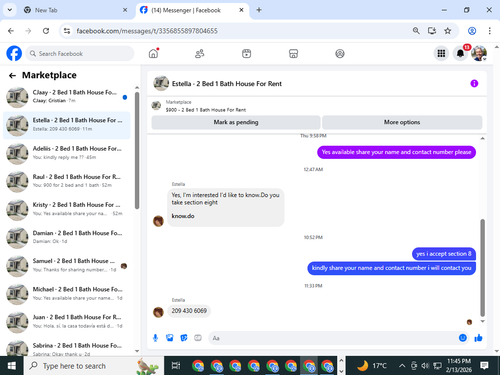Open conversation information purple icon

(474, 83)
